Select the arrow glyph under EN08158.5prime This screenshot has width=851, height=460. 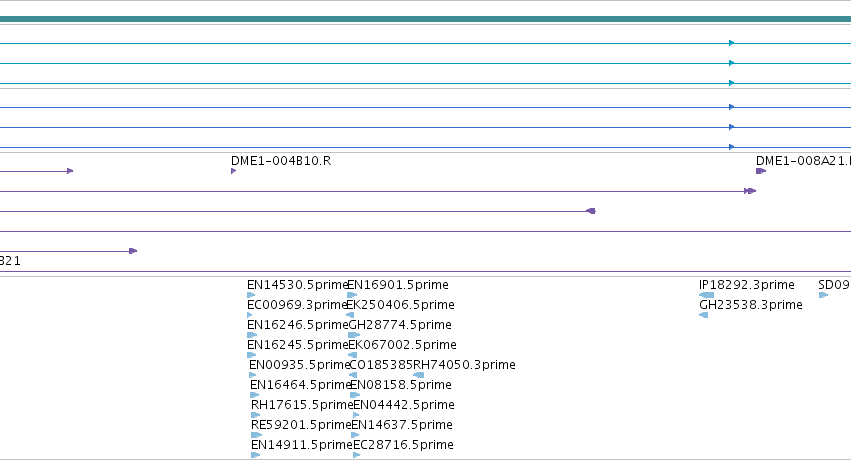[x=355, y=395]
